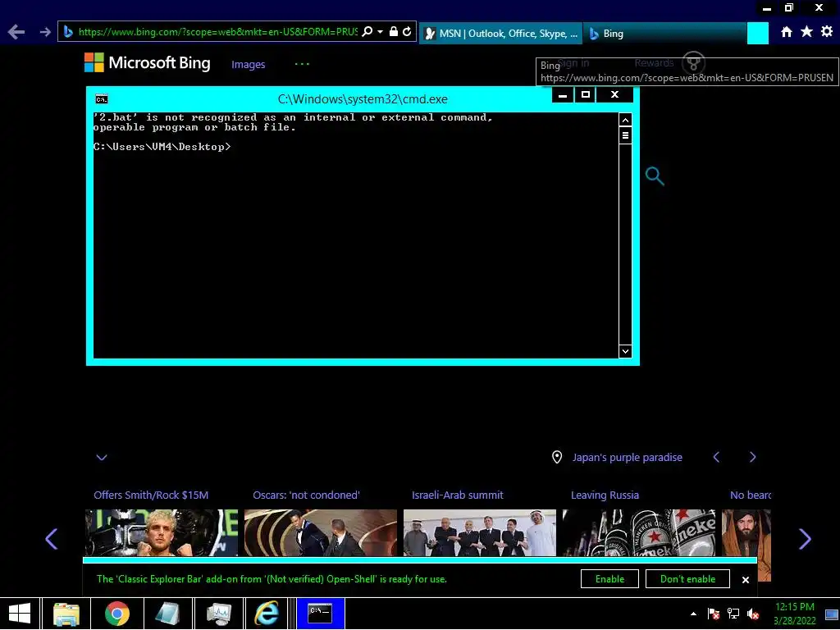Collapse Bing news carousel chevron
The image size is (840, 630).
click(x=102, y=457)
